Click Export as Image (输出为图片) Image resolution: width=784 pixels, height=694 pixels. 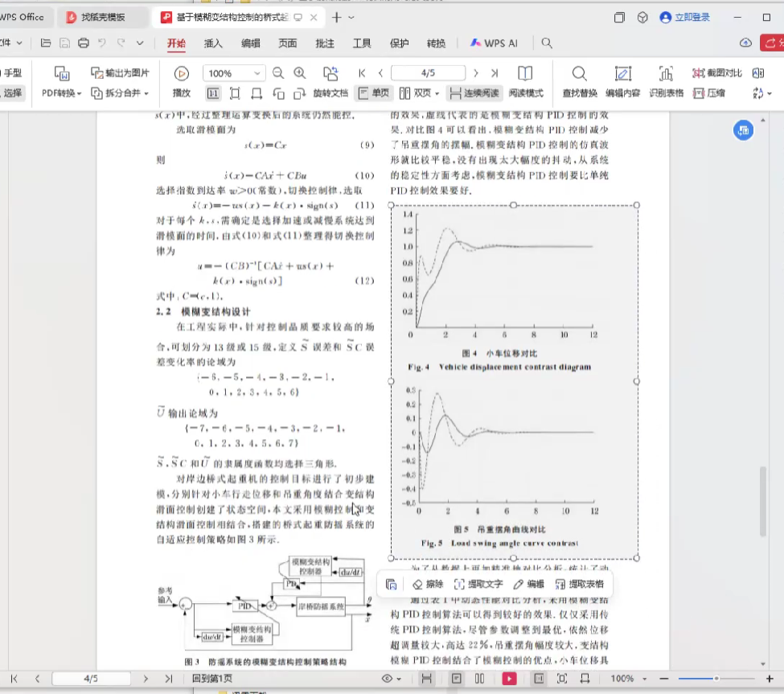120,73
